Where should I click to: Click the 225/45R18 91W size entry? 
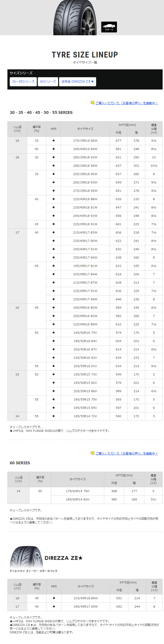[85, 224]
